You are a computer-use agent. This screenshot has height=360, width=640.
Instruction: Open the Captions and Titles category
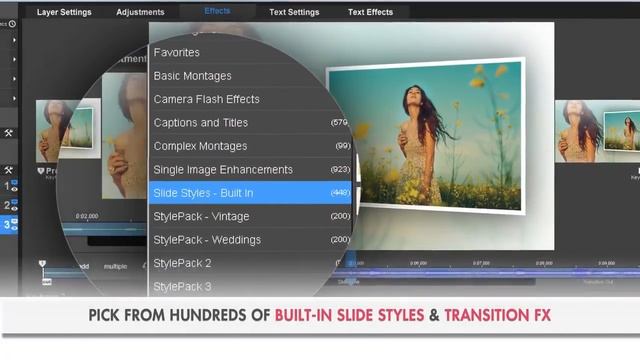[x=250, y=123]
